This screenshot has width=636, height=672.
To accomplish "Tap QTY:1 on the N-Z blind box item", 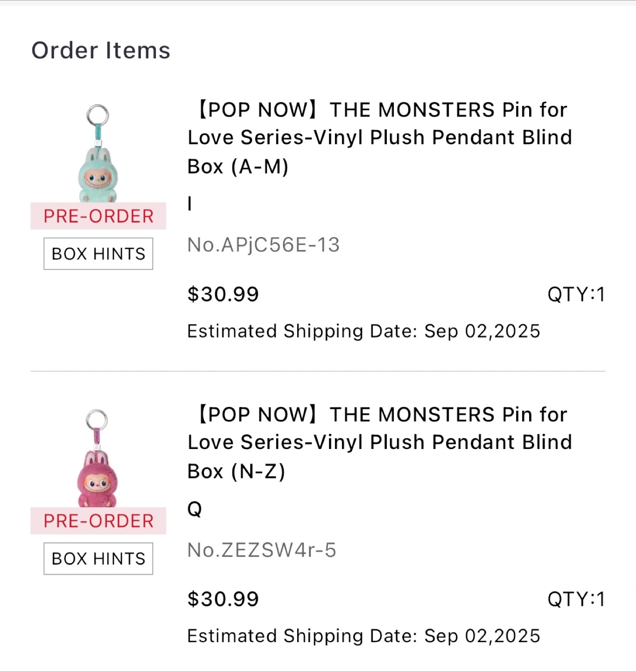I will (x=576, y=599).
